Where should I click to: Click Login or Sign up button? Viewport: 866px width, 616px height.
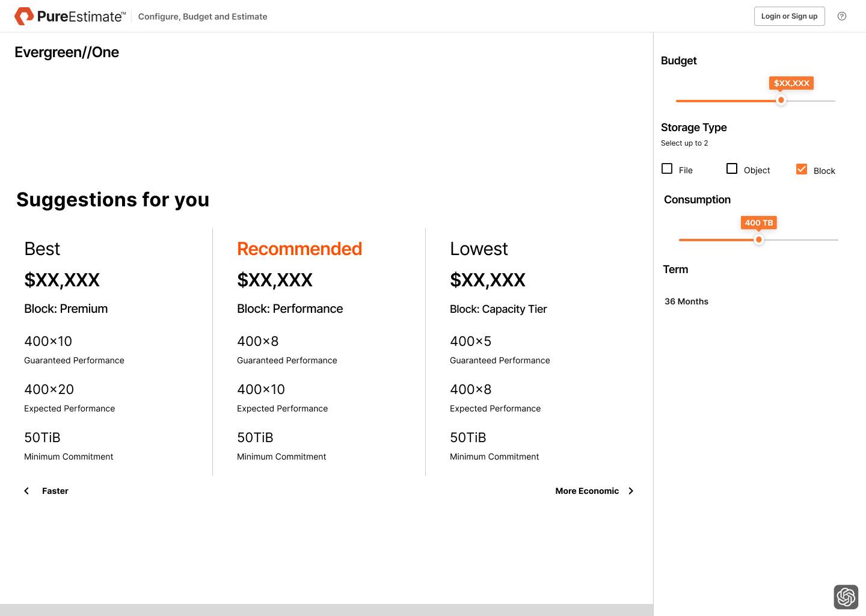[789, 16]
